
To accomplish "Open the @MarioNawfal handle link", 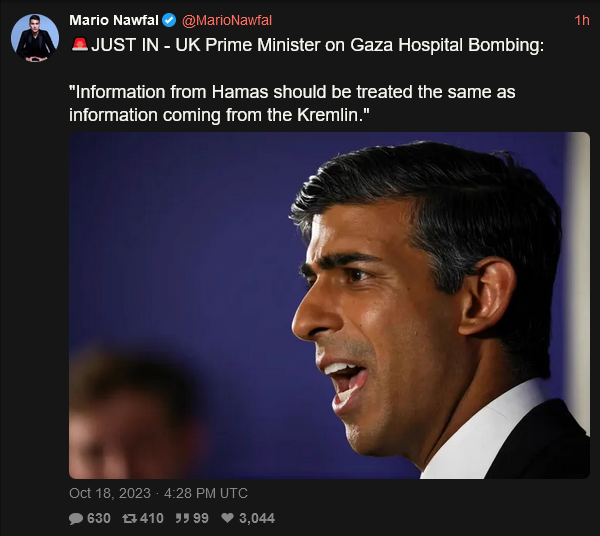I will 227,20.
